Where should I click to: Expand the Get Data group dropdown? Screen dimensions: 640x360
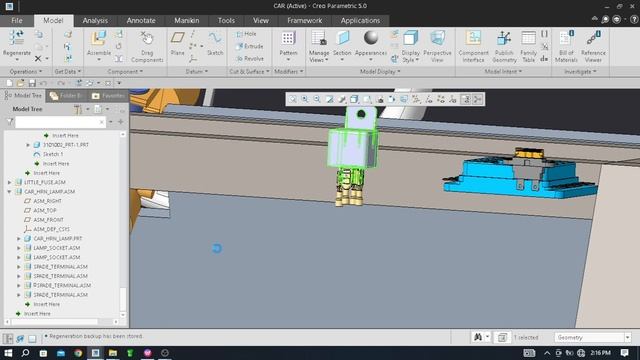[68, 71]
